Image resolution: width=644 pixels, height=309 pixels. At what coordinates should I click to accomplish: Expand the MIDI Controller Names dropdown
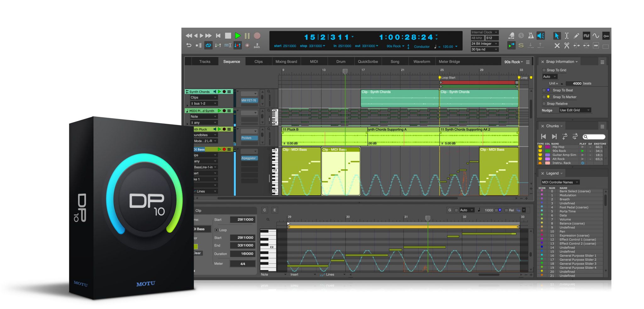[x=560, y=182]
